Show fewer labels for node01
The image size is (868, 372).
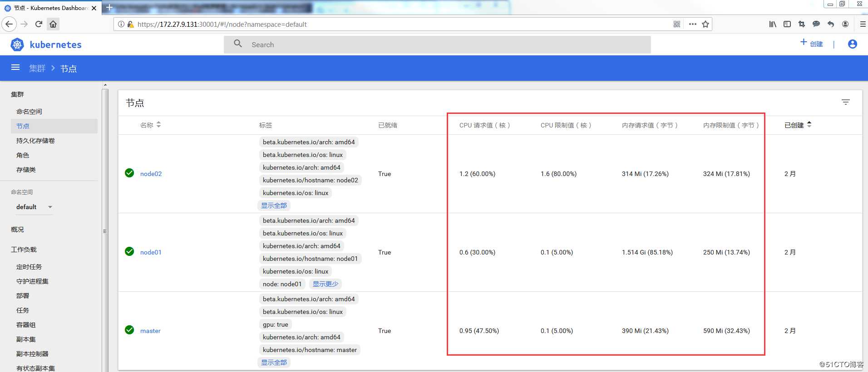325,284
